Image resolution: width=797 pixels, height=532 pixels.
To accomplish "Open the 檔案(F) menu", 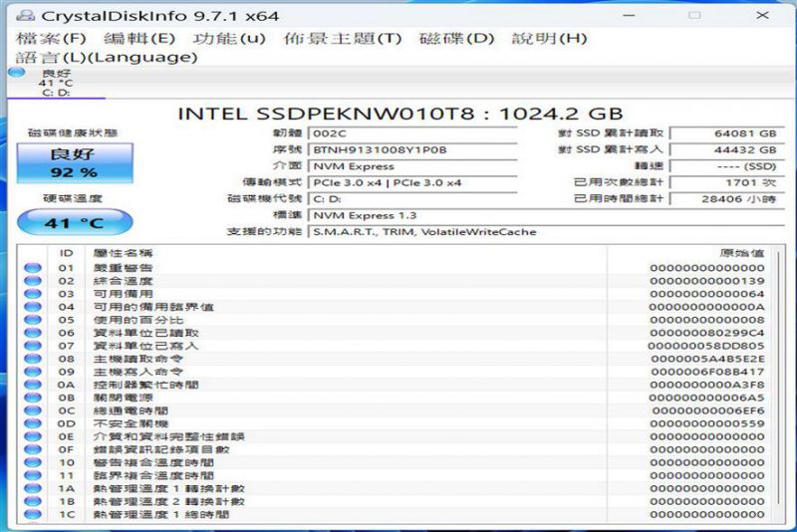I will (x=52, y=38).
